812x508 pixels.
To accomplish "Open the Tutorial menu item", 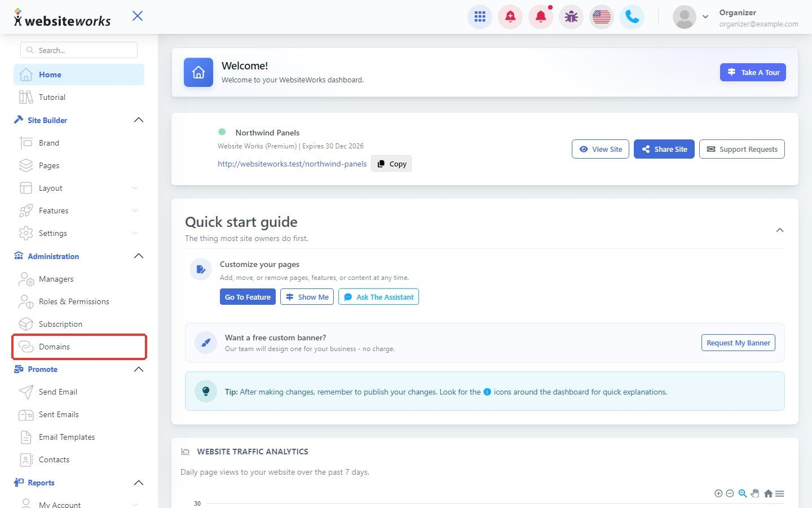I will coord(79,97).
